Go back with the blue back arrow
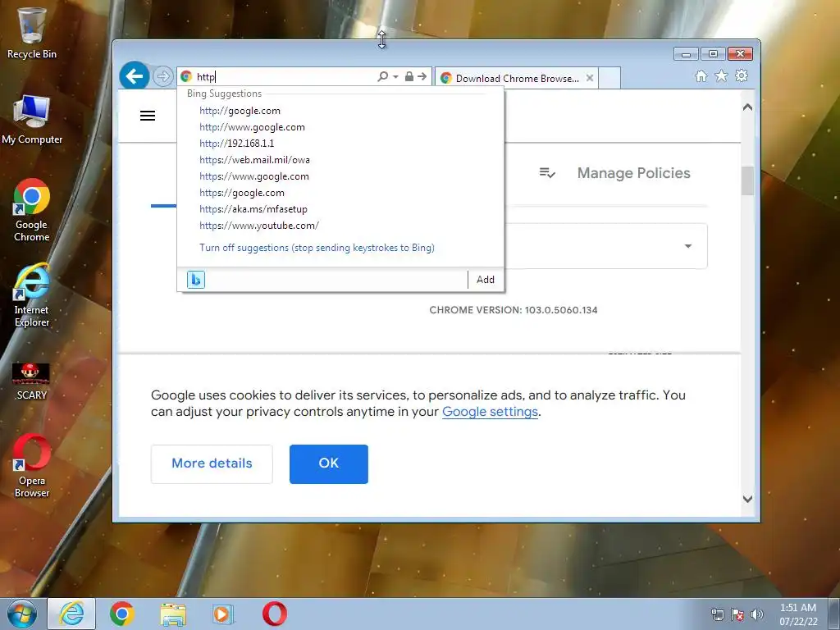The height and width of the screenshot is (630, 840). 134,76
